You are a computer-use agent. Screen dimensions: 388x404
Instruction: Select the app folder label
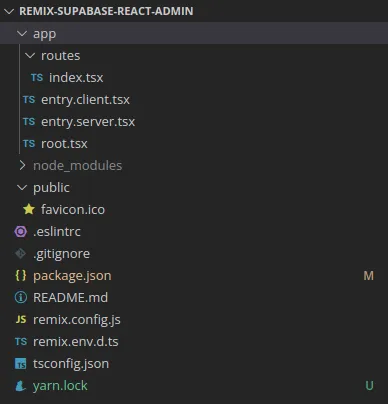point(45,34)
